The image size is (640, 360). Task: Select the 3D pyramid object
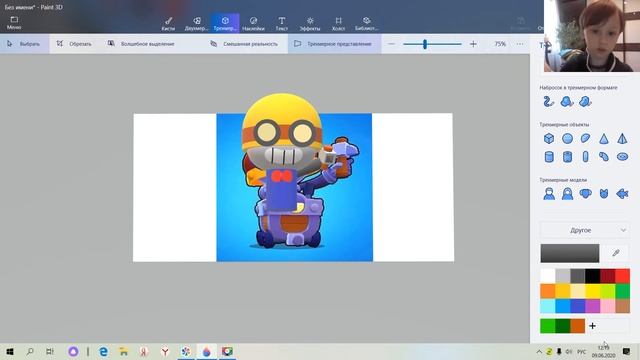(x=622, y=138)
